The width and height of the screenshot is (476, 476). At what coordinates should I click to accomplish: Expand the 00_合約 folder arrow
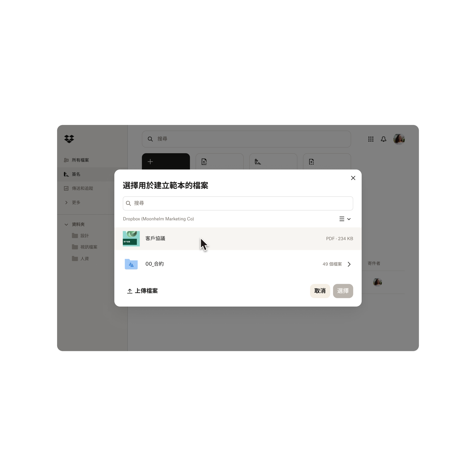click(350, 264)
